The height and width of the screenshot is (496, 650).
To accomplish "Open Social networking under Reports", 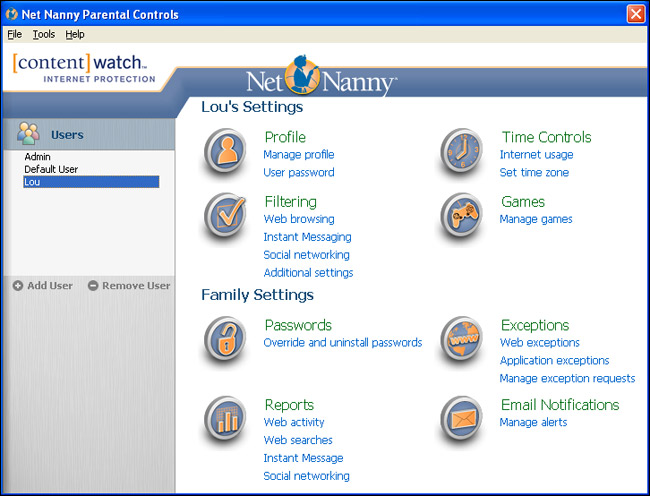I will (x=306, y=476).
